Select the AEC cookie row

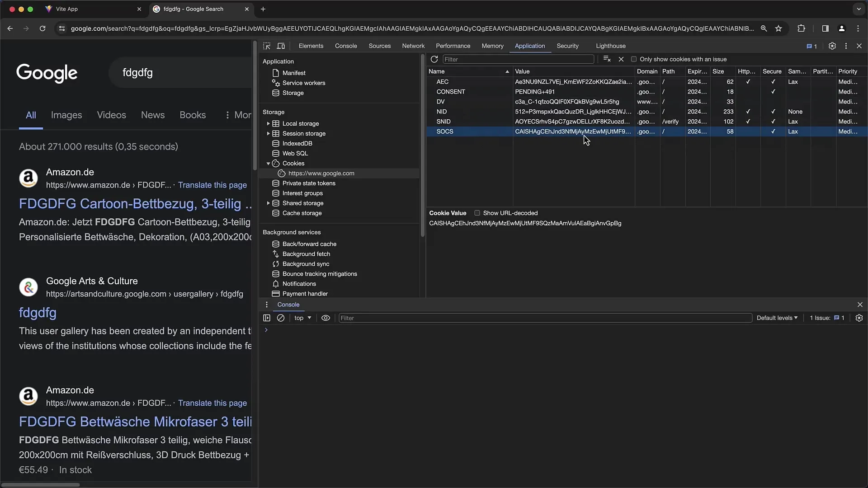click(x=646, y=82)
